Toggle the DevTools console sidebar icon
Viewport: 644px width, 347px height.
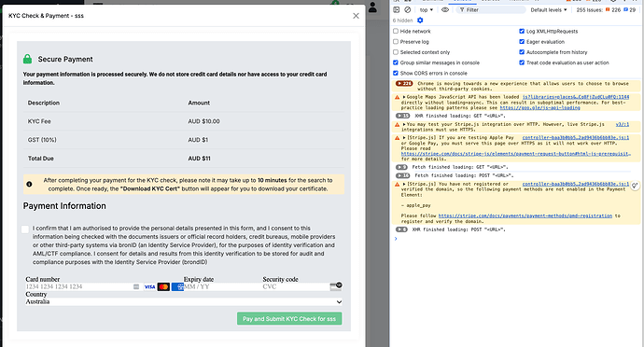(396, 10)
